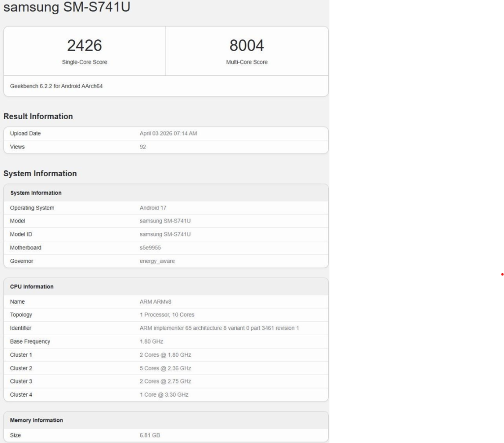Click Geekbench 6.2.2 for Android AArch64 text

click(x=56, y=86)
